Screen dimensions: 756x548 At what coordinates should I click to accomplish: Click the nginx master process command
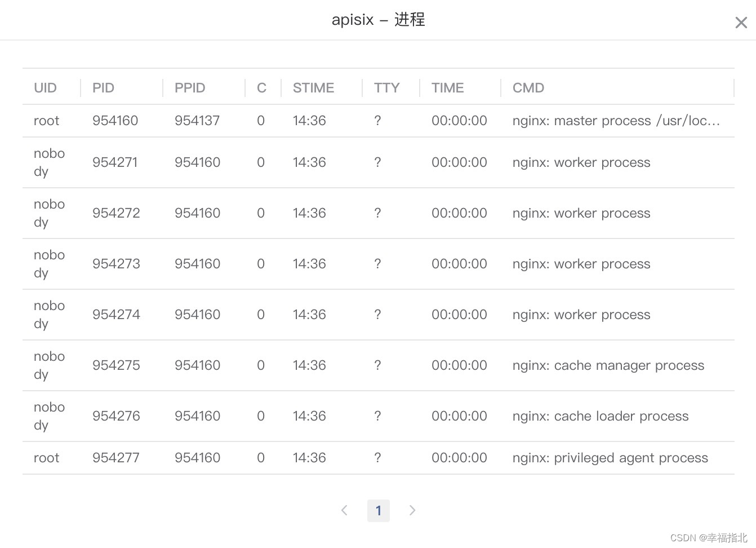pos(616,121)
